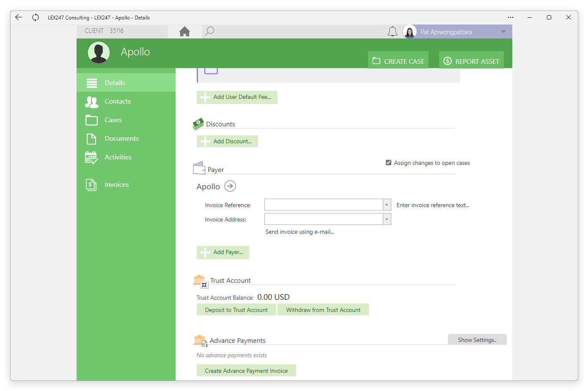Click the Contacts people icon

tap(92, 101)
